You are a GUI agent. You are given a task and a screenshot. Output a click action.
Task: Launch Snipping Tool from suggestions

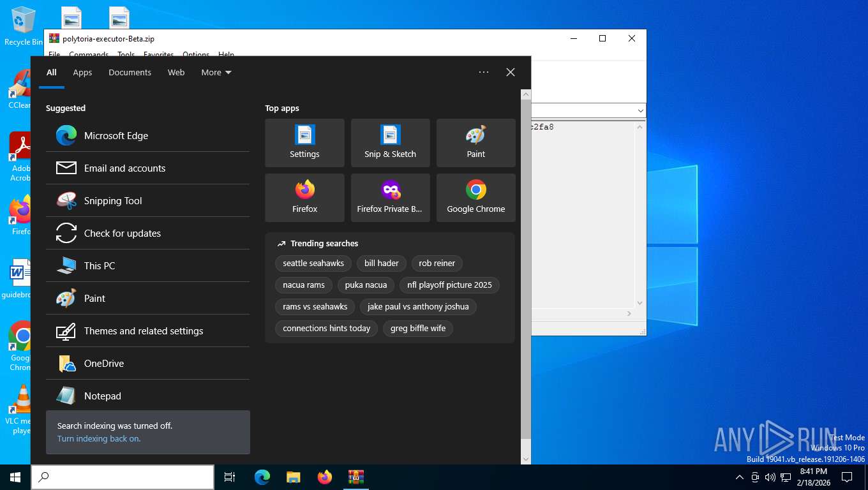[147, 201]
